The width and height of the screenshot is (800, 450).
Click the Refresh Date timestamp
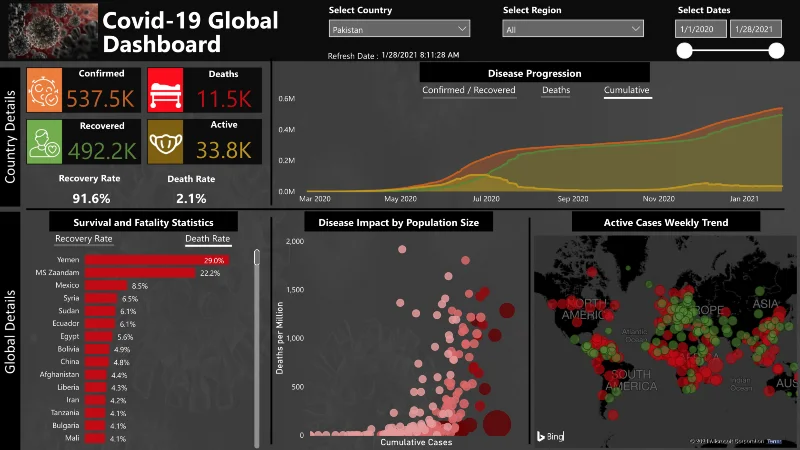click(420, 55)
